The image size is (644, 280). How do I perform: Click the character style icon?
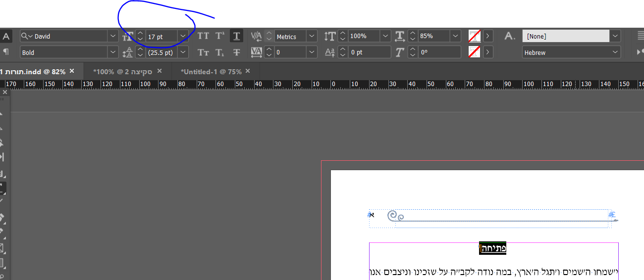tap(510, 36)
